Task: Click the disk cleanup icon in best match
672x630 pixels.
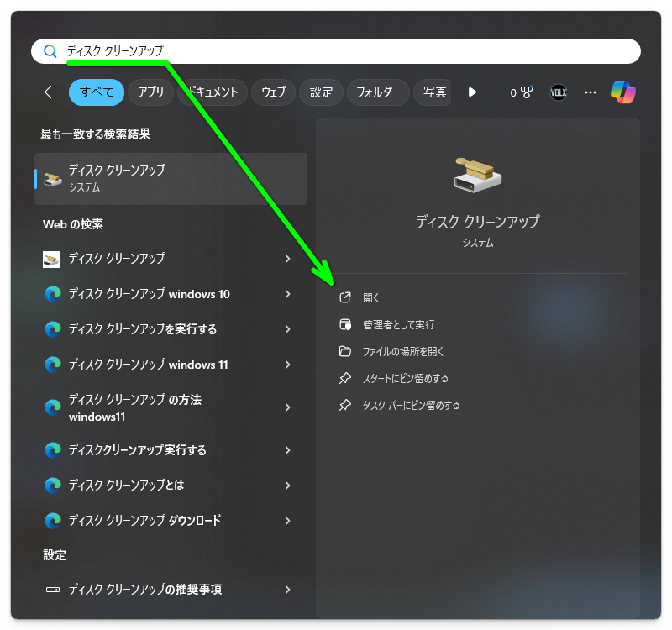Action: 53,179
